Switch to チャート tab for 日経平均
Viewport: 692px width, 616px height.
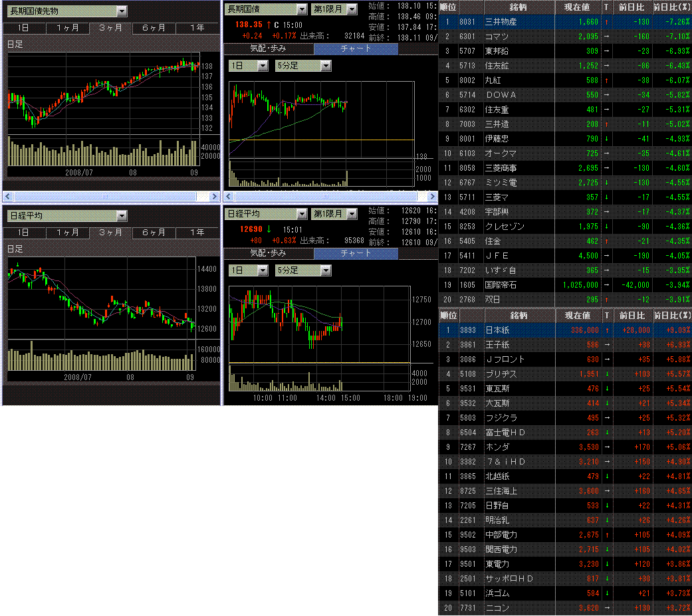point(356,253)
